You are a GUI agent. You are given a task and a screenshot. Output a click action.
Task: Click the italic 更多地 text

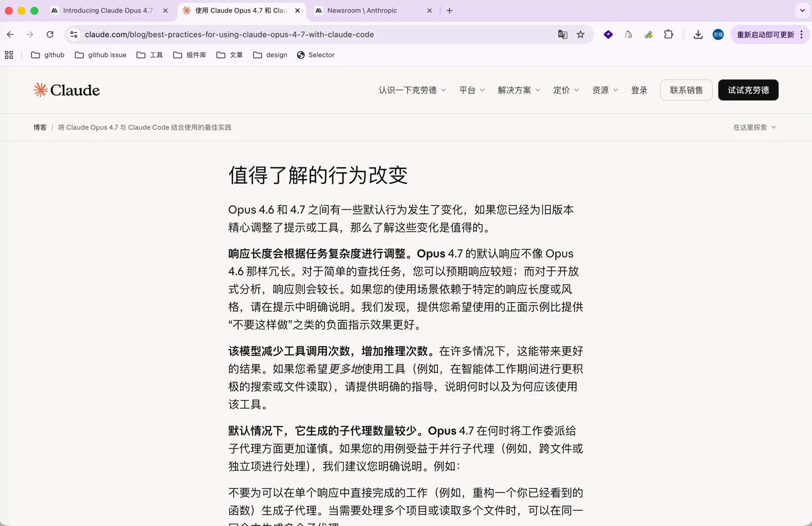tap(346, 369)
